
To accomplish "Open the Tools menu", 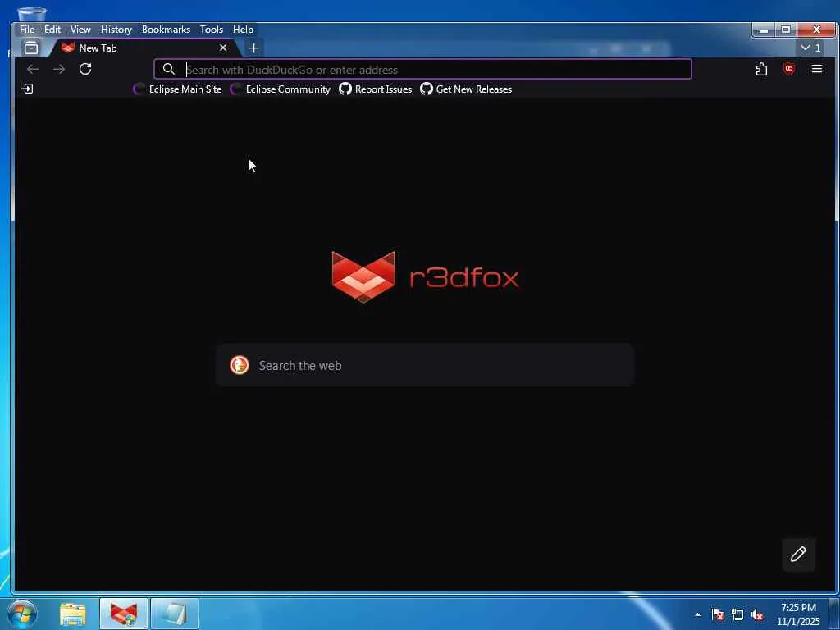I will click(211, 30).
